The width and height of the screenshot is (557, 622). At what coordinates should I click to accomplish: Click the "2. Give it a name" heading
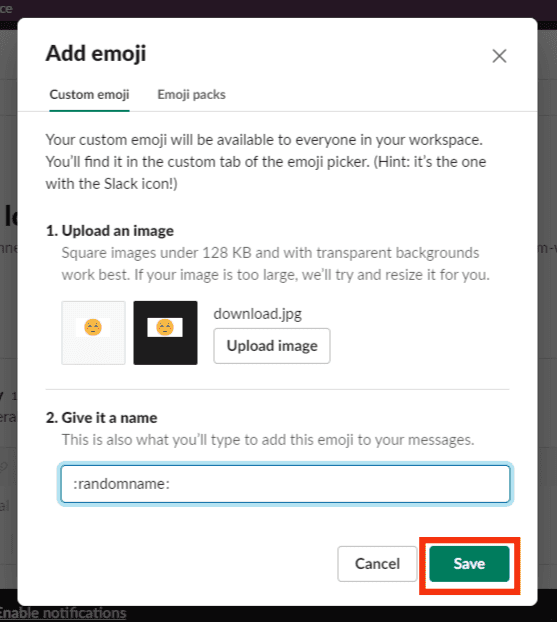click(x=102, y=418)
